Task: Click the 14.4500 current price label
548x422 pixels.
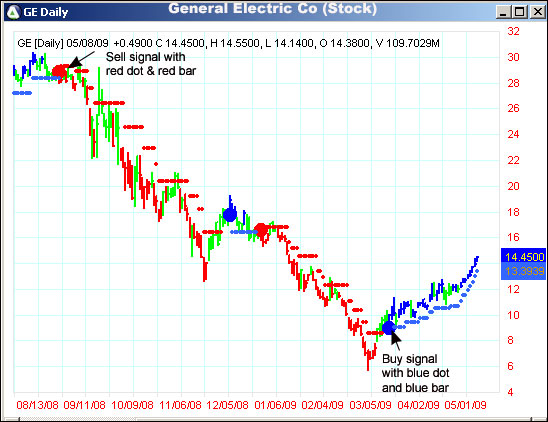Action: [x=525, y=257]
